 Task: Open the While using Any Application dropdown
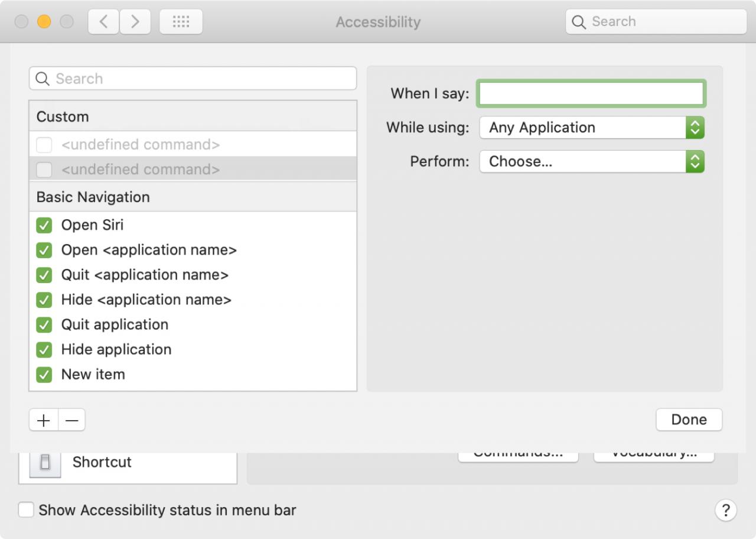click(592, 127)
